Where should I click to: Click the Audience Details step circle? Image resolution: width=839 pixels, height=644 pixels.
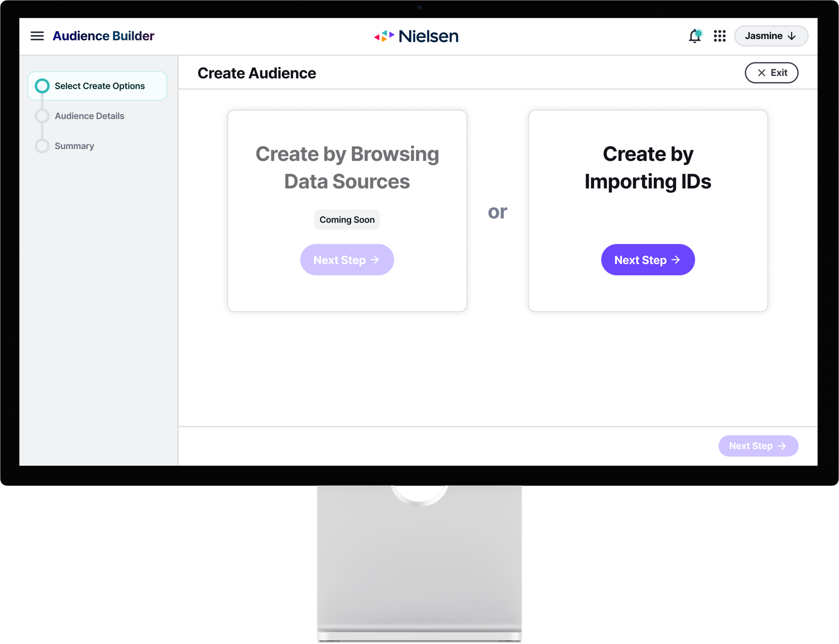(42, 116)
